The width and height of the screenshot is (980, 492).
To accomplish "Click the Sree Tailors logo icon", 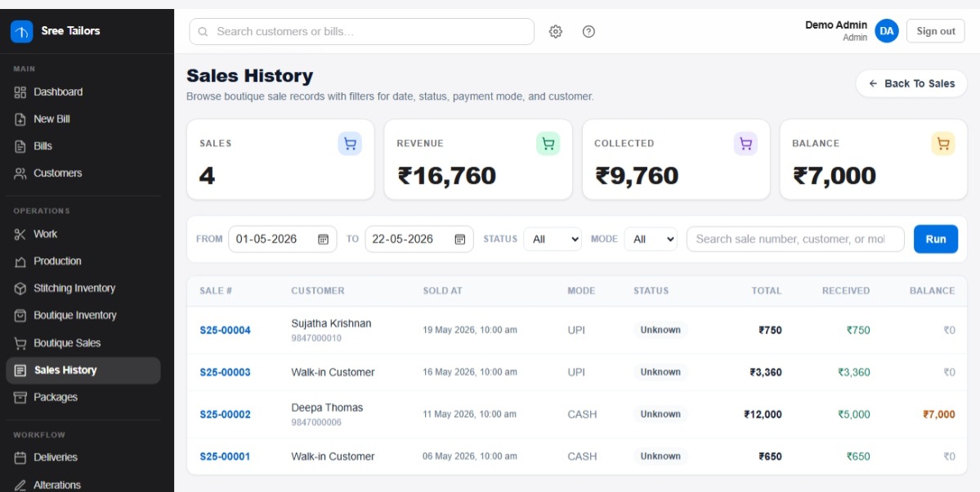I will [x=22, y=31].
